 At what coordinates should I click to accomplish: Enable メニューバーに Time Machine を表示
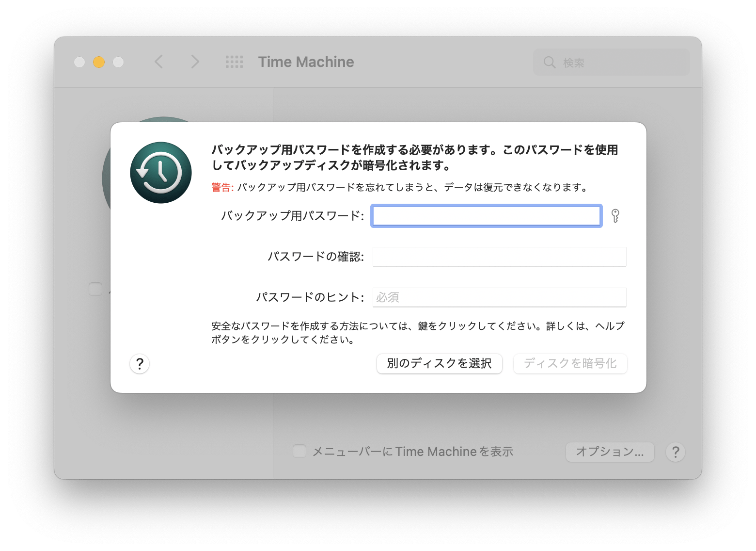[x=299, y=452]
